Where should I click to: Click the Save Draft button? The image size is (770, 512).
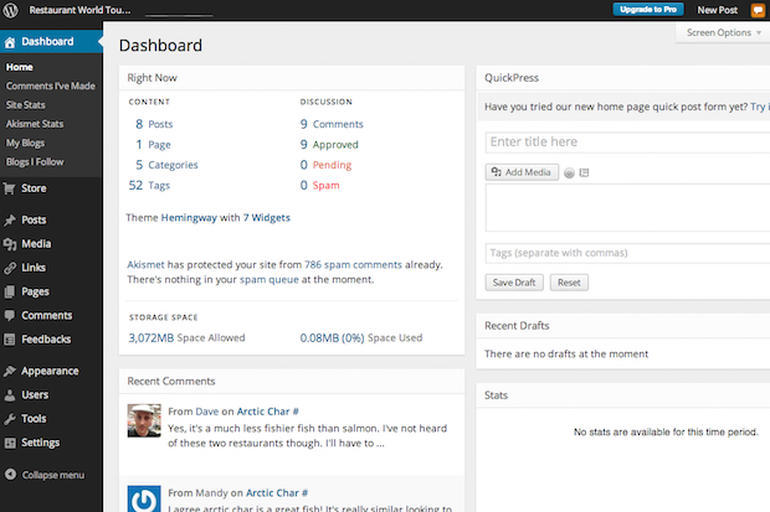click(x=514, y=283)
